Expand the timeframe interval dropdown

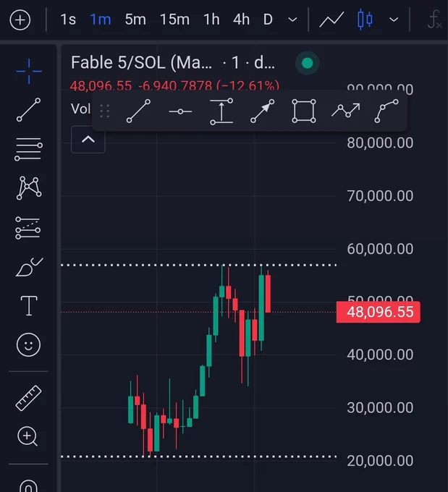pyautogui.click(x=292, y=20)
